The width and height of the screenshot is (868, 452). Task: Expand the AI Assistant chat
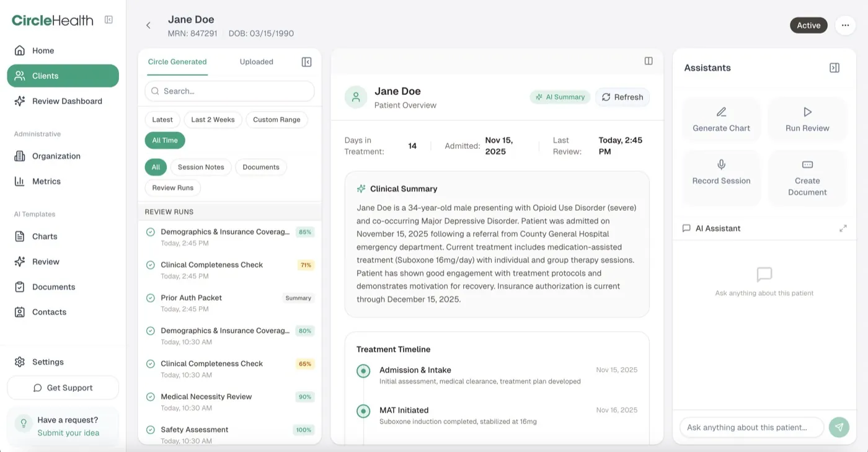click(843, 228)
